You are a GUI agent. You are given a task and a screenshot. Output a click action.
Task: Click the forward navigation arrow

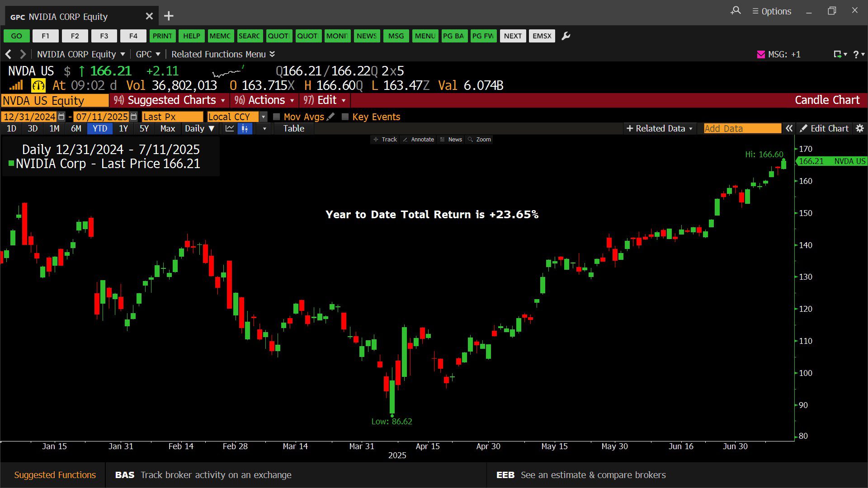(x=23, y=54)
